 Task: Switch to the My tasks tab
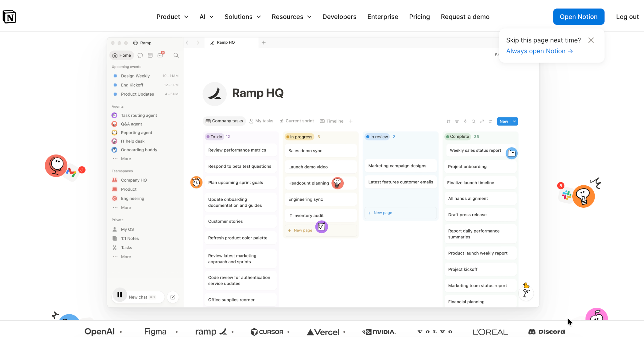pos(261,121)
